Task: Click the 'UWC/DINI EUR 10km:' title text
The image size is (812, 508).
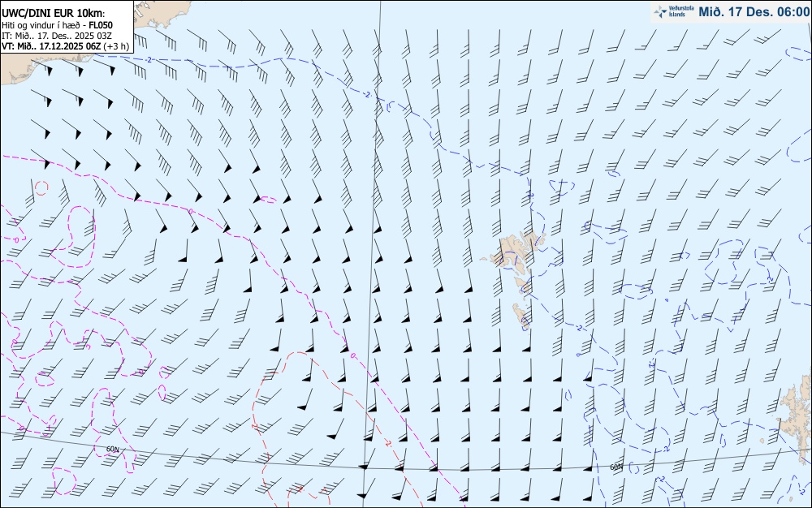Action: coord(54,14)
